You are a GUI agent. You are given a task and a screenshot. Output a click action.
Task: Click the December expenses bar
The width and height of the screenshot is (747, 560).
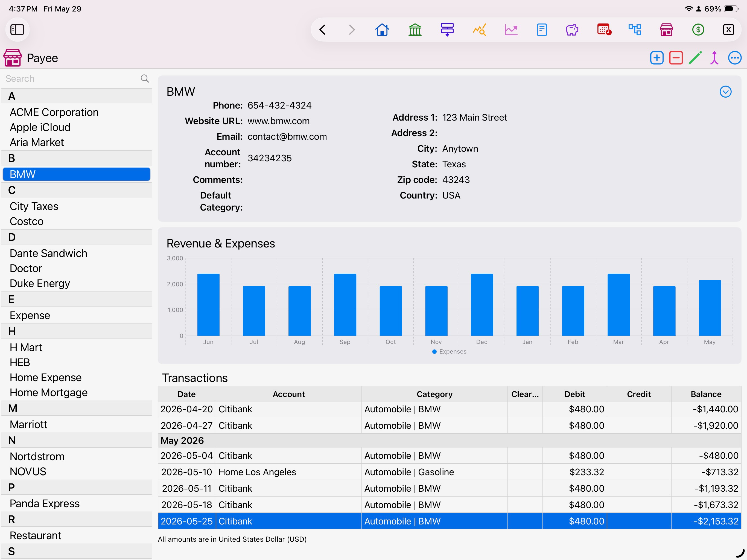(482, 305)
